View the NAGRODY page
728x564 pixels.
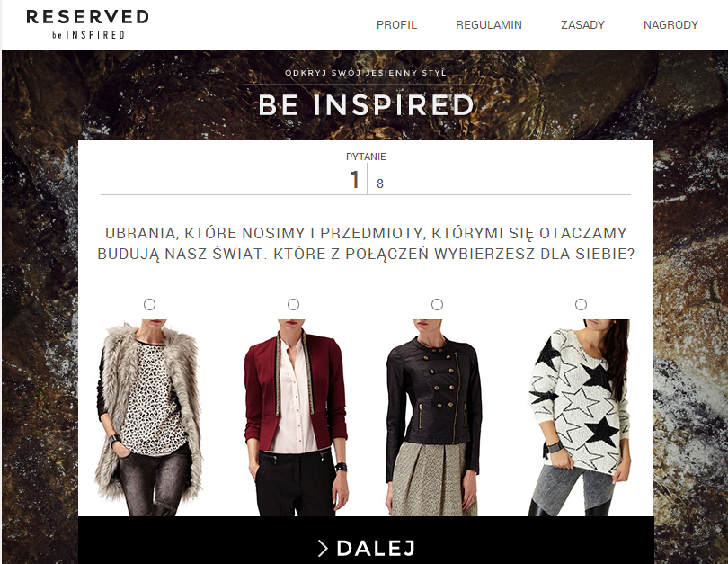click(x=670, y=24)
